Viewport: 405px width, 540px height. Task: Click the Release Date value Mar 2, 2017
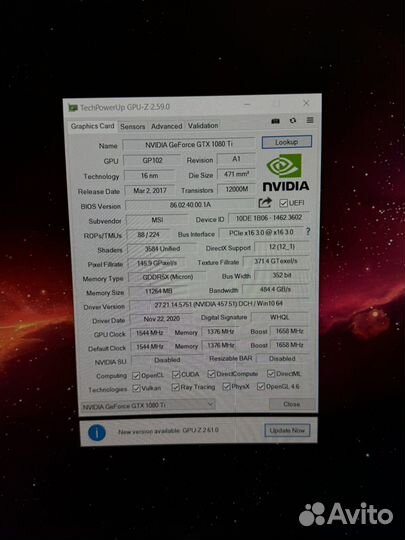150,190
